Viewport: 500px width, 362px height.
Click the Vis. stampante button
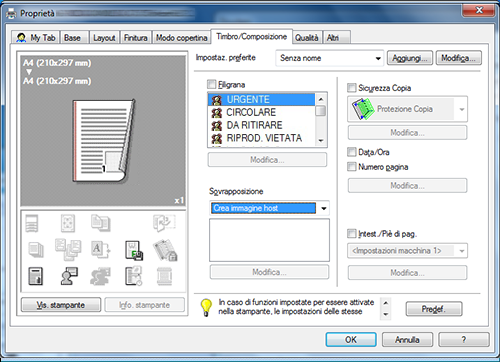point(61,305)
